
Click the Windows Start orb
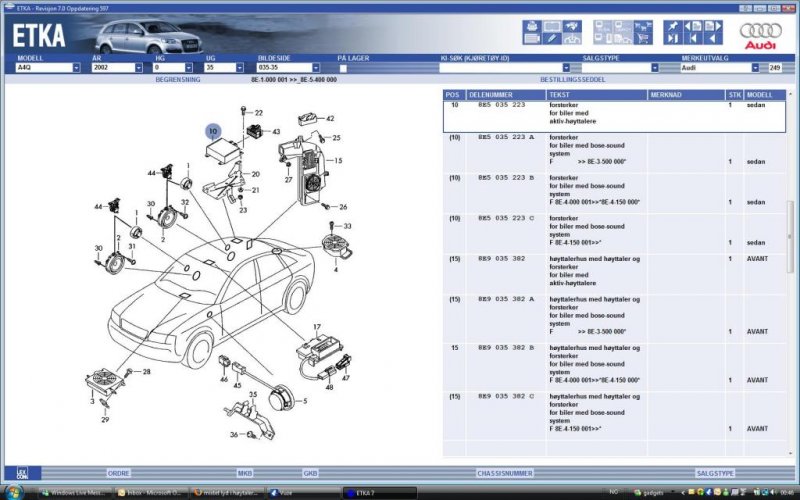coord(11,492)
